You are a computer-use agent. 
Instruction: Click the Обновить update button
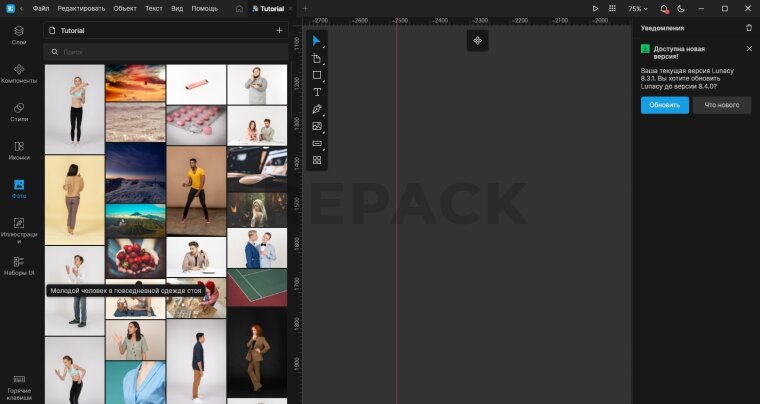pos(664,105)
